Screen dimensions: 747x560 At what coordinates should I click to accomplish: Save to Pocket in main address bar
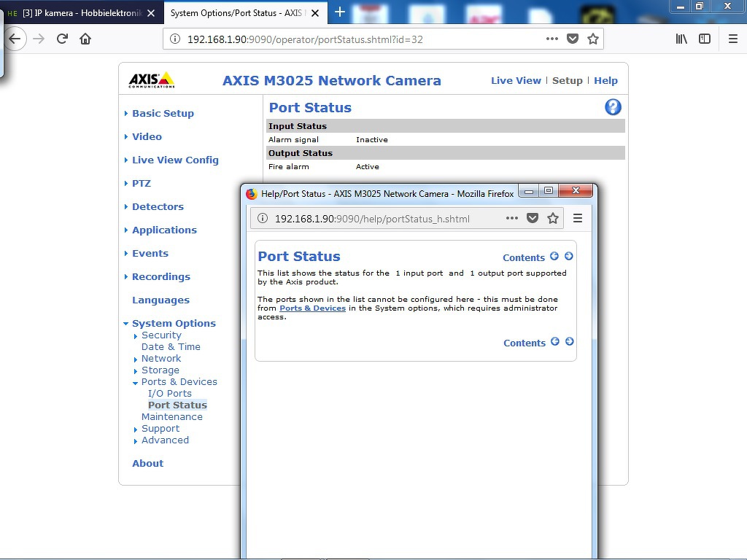tap(573, 39)
